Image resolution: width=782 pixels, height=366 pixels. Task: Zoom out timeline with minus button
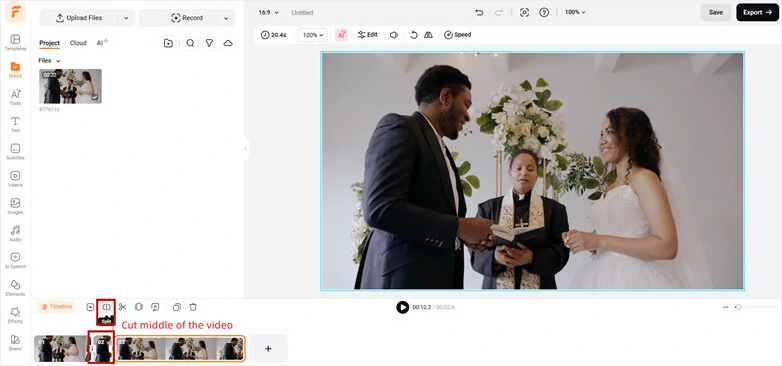(726, 307)
